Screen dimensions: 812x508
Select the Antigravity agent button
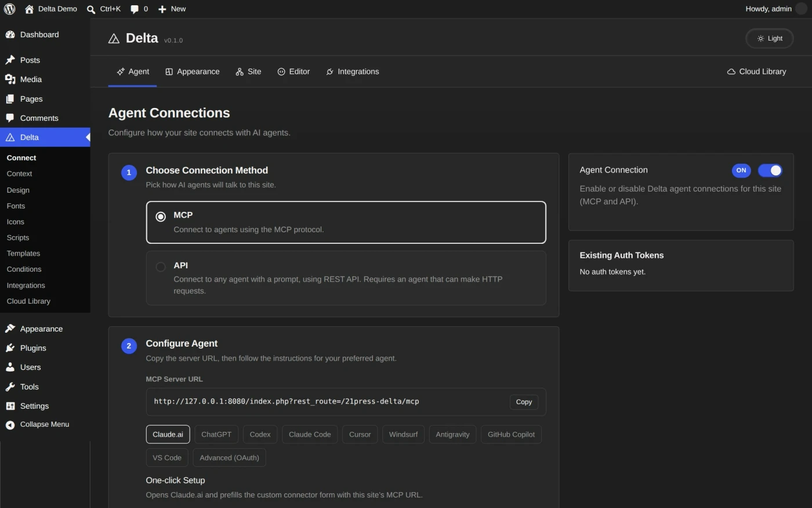(452, 434)
